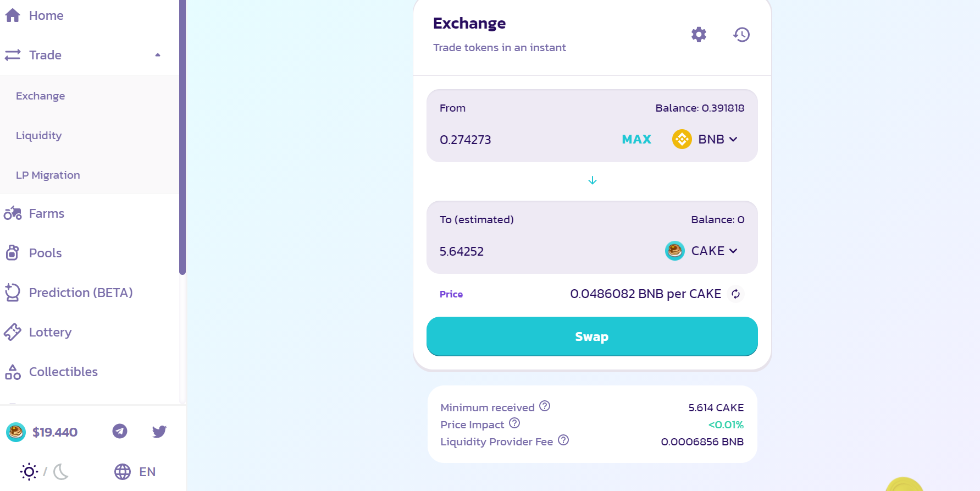Open the Twitter bird icon
The width and height of the screenshot is (980, 491).
[x=159, y=432]
